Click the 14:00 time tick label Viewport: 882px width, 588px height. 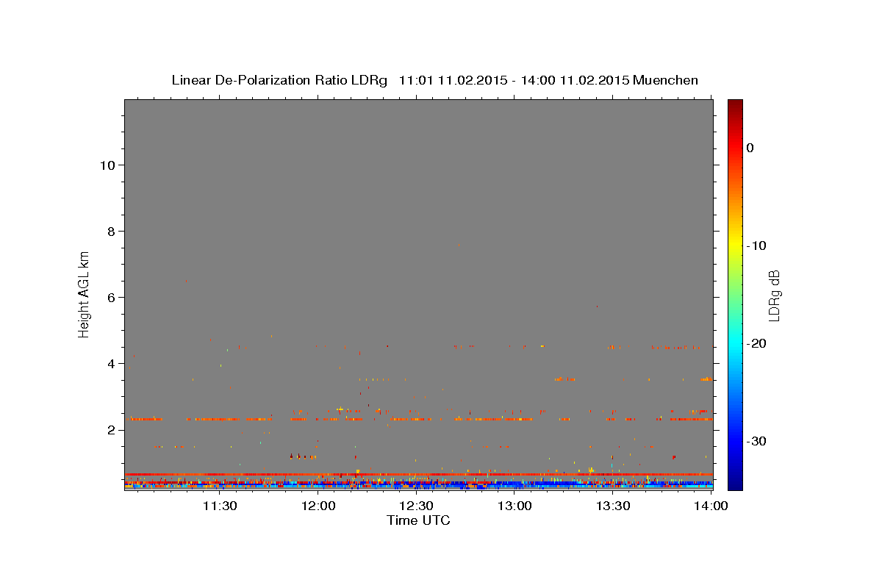point(711,506)
